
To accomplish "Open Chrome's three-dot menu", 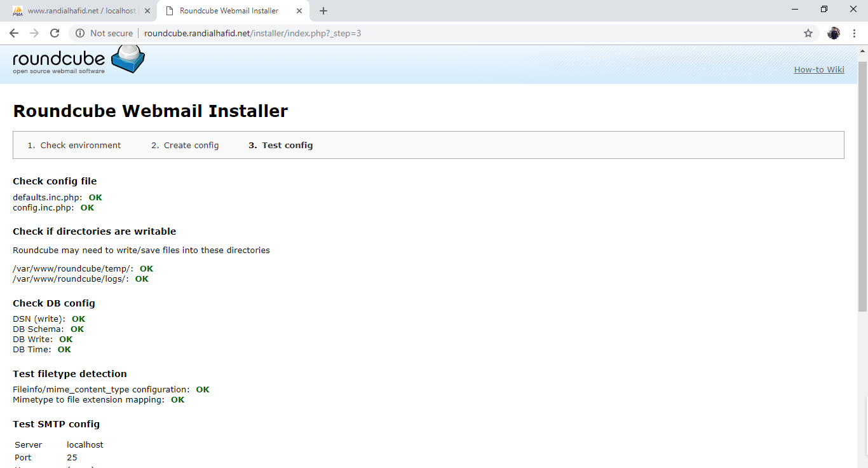I will 854,33.
